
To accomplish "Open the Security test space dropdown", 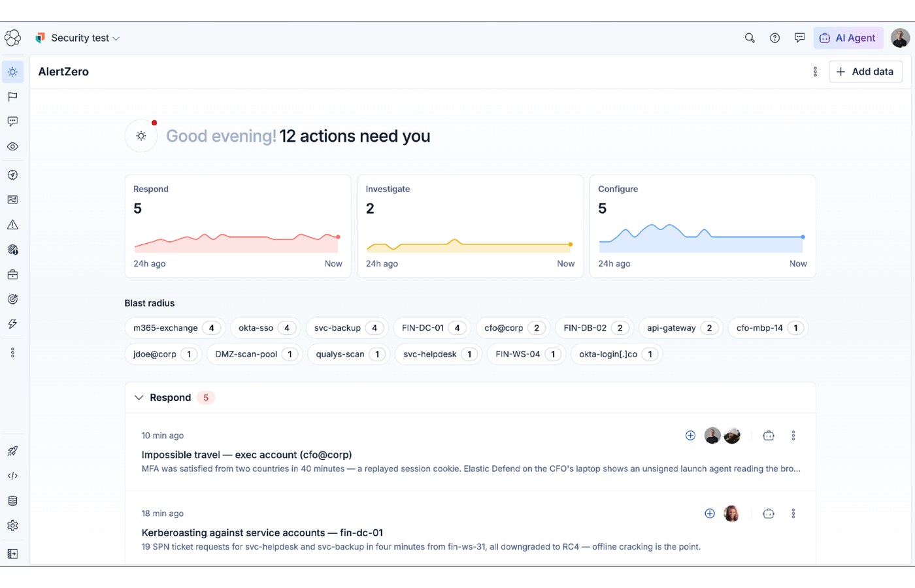I will (78, 38).
